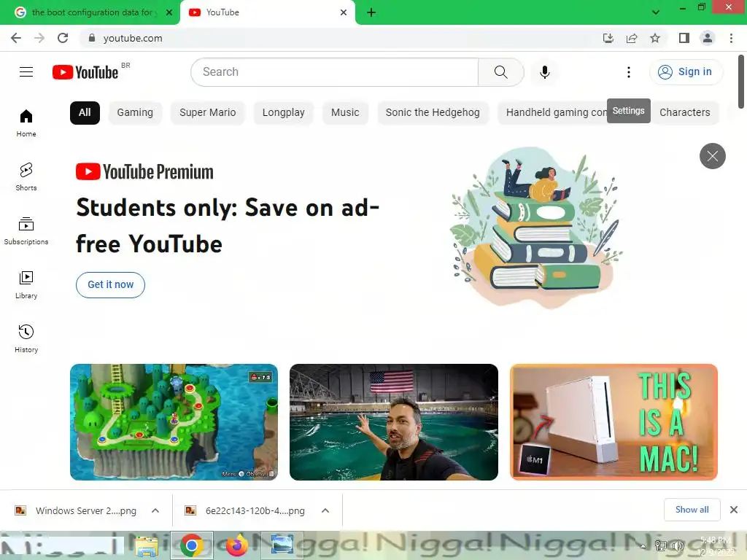Open Home in the sidebar
747x560 pixels.
(26, 122)
